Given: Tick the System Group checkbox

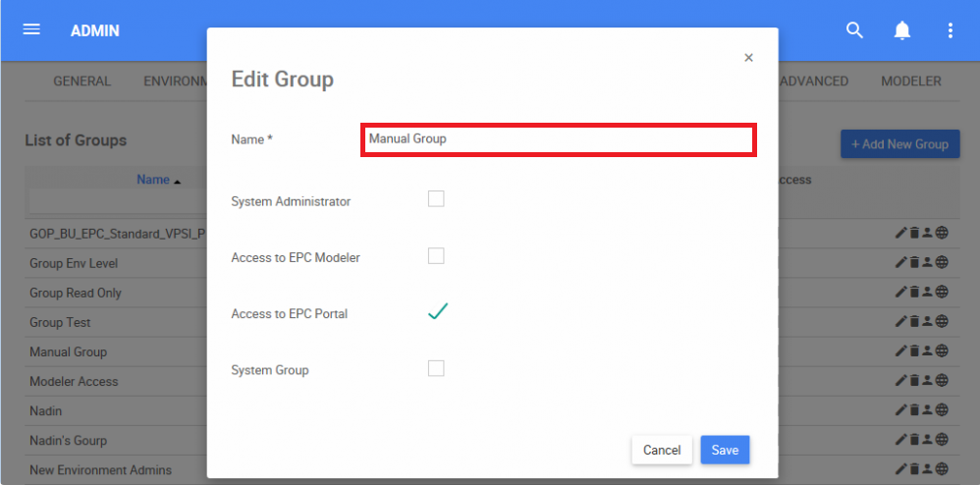Looking at the screenshot, I should tap(436, 368).
